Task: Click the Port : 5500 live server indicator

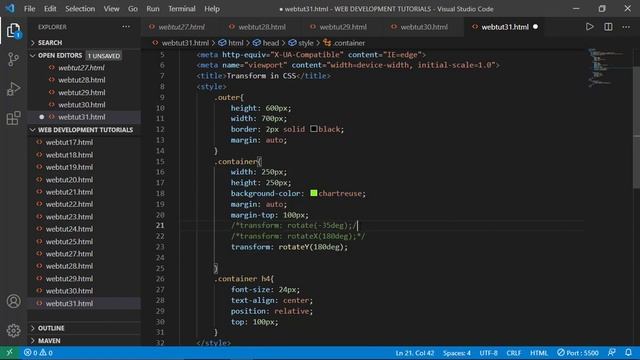Action: (x=578, y=353)
